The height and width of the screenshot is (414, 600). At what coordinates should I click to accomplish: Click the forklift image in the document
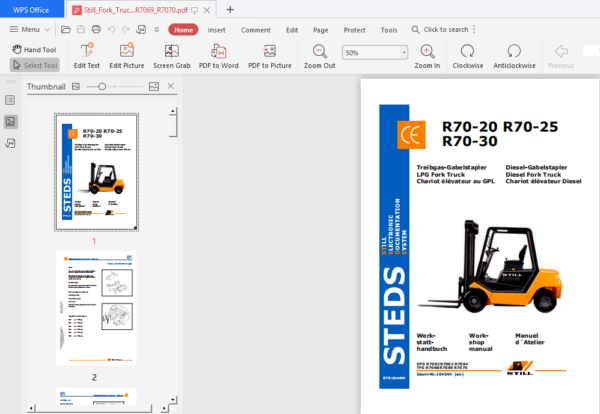(491, 266)
